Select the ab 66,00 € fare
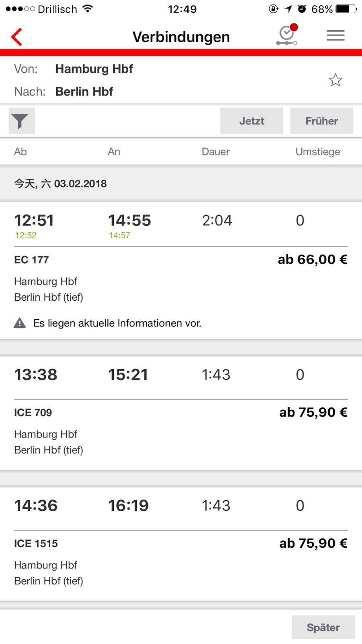Viewport: 362px width, 644px height. (313, 260)
